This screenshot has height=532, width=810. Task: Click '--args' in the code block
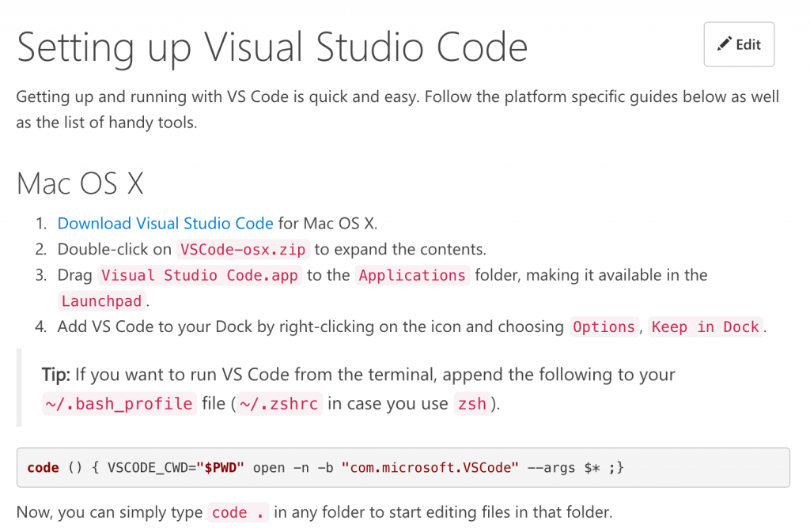pyautogui.click(x=551, y=467)
